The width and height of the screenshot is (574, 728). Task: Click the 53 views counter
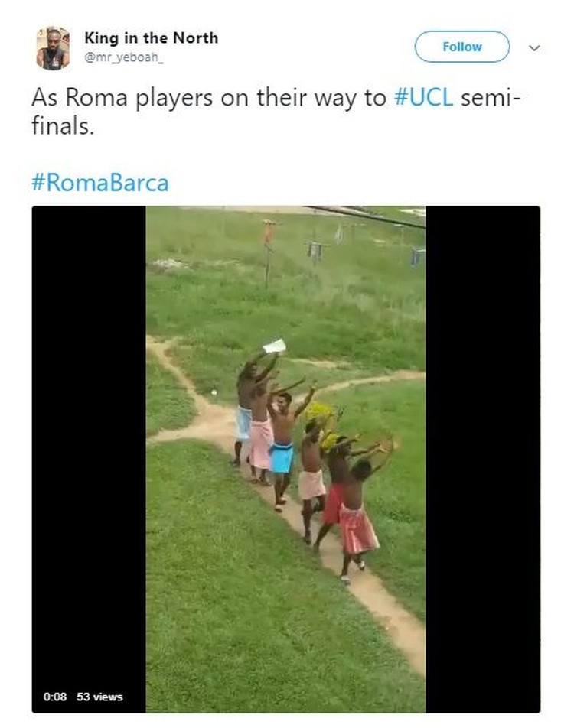point(99,697)
